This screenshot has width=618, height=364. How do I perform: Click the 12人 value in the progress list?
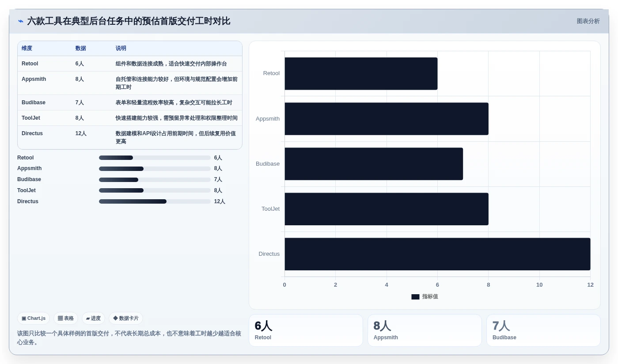(x=220, y=201)
